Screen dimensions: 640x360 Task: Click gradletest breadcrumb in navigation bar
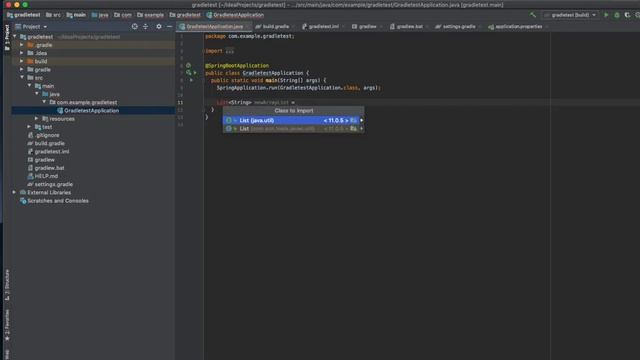click(x=23, y=15)
